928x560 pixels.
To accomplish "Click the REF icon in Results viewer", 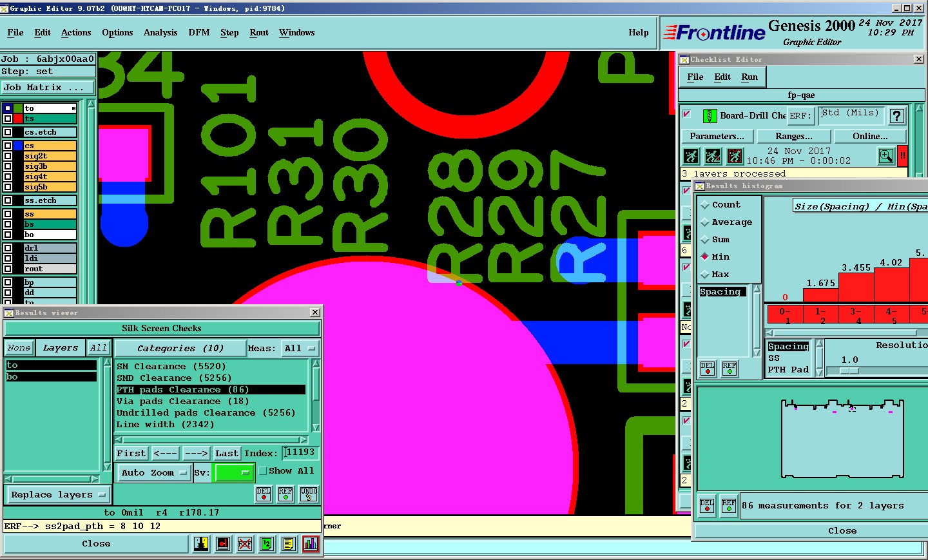I will point(285,494).
